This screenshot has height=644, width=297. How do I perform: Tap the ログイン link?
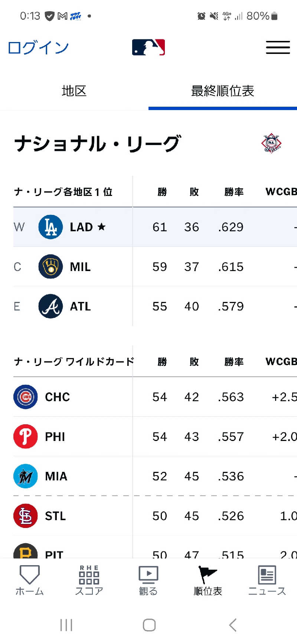click(38, 48)
